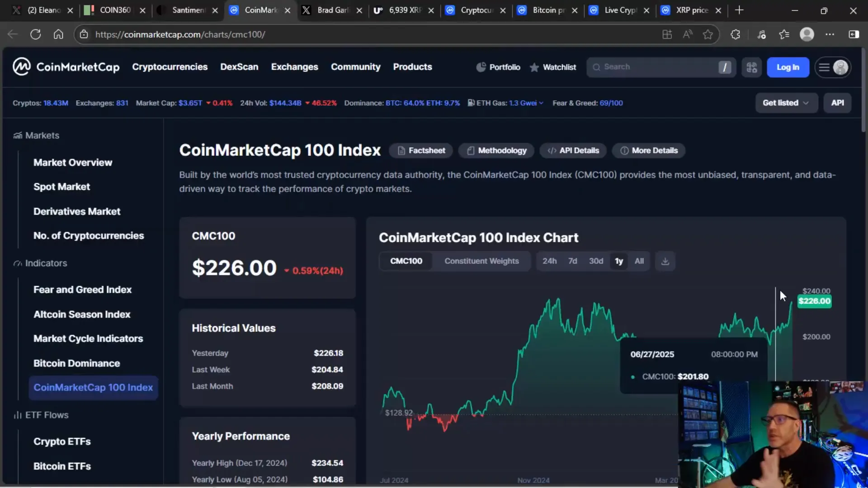Open the browser favorites list icon
The width and height of the screenshot is (868, 488).
(x=784, y=34)
